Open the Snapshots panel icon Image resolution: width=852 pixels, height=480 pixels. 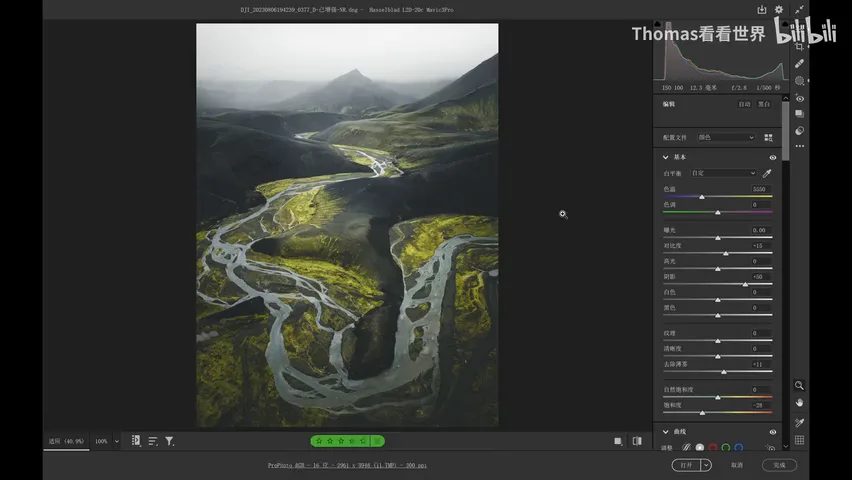point(799,114)
